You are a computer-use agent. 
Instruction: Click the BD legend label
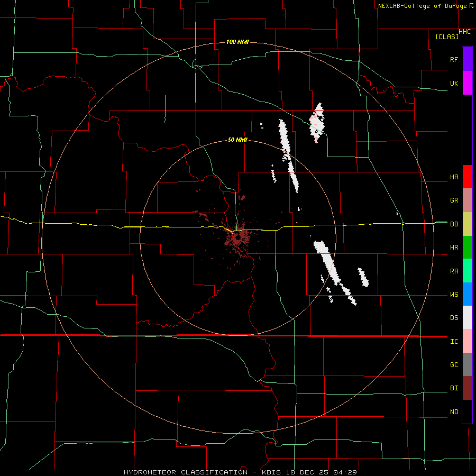pyautogui.click(x=454, y=224)
